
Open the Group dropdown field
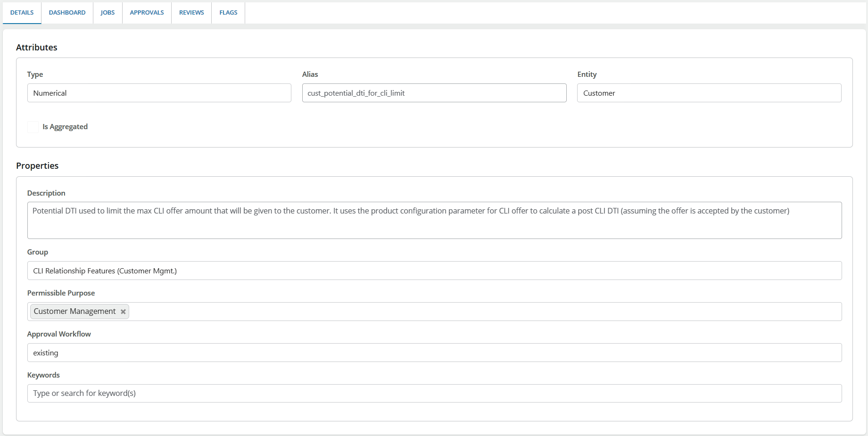pos(434,271)
